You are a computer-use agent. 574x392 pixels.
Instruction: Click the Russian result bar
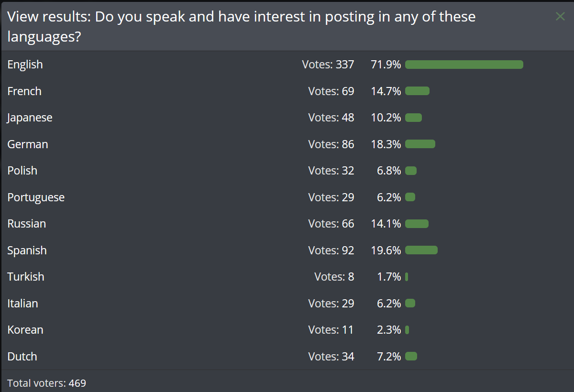[x=417, y=224]
